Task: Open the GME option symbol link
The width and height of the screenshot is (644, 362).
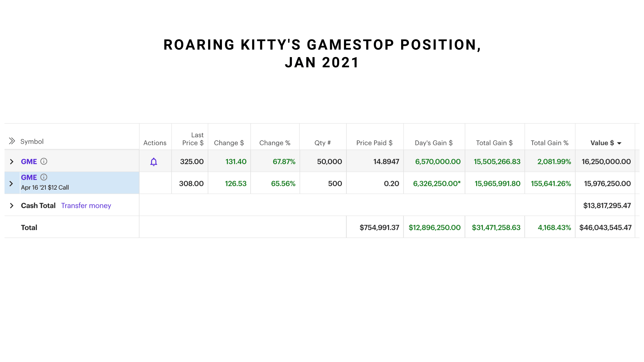Action: tap(29, 178)
